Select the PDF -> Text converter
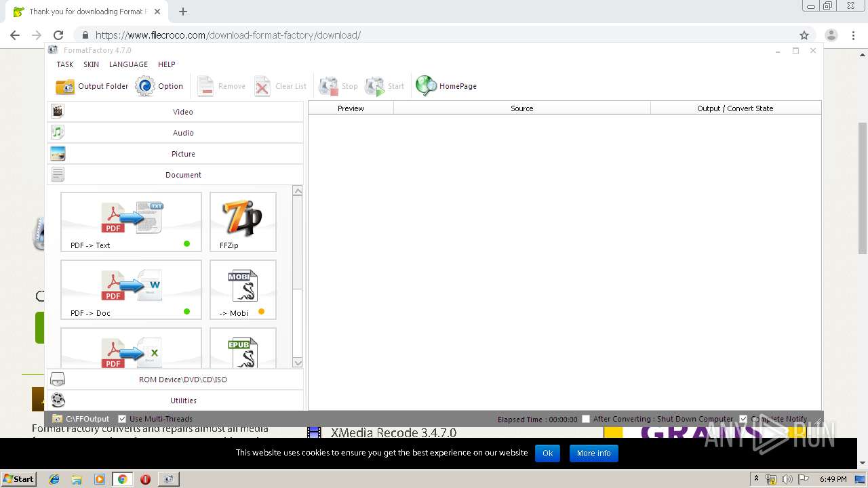Screen dimensions: 868x488 coord(131,222)
